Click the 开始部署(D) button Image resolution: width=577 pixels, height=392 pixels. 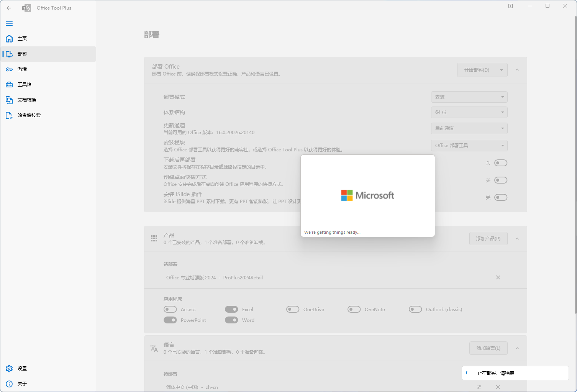pos(477,70)
